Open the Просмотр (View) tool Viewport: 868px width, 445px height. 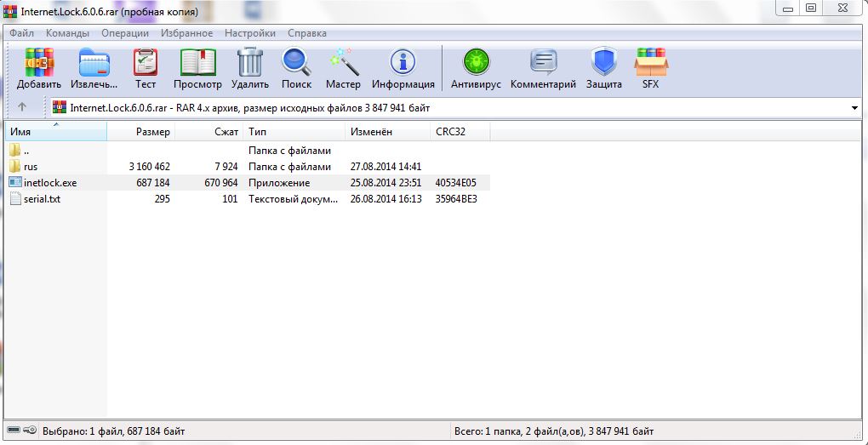(x=197, y=65)
